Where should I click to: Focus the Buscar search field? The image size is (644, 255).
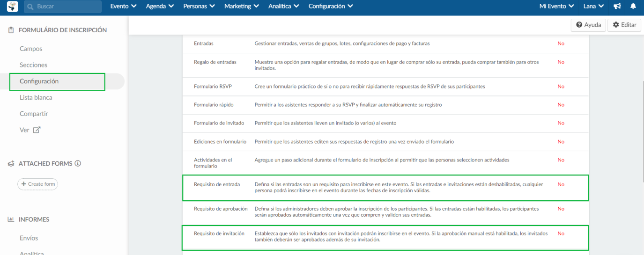coord(62,7)
